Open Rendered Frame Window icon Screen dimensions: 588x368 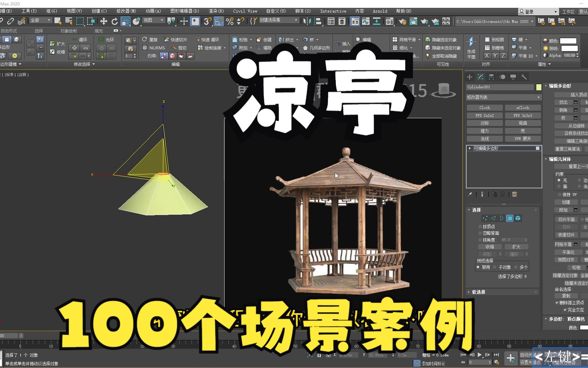point(413,21)
